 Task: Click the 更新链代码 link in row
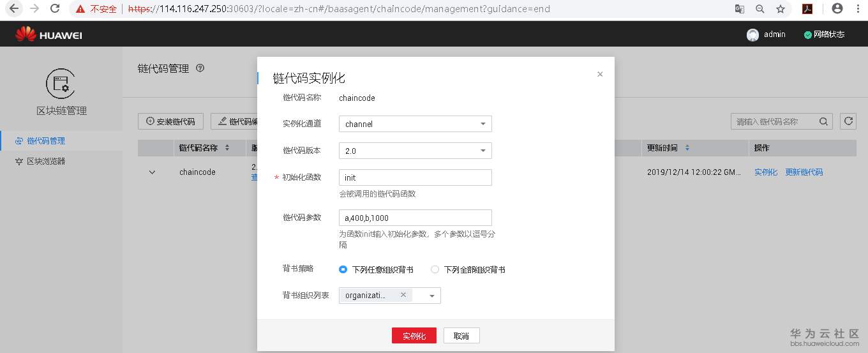[804, 172]
